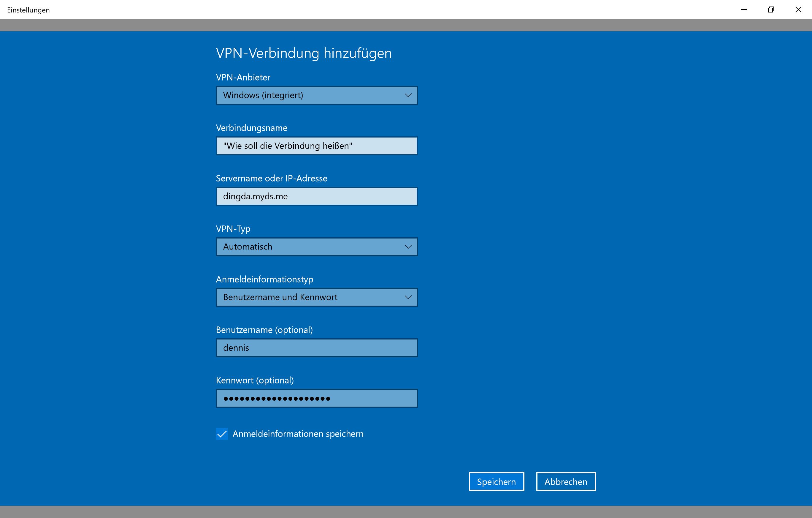Click the Servername oder IP-Adresse label
Viewport: 812px width, 518px height.
point(272,178)
